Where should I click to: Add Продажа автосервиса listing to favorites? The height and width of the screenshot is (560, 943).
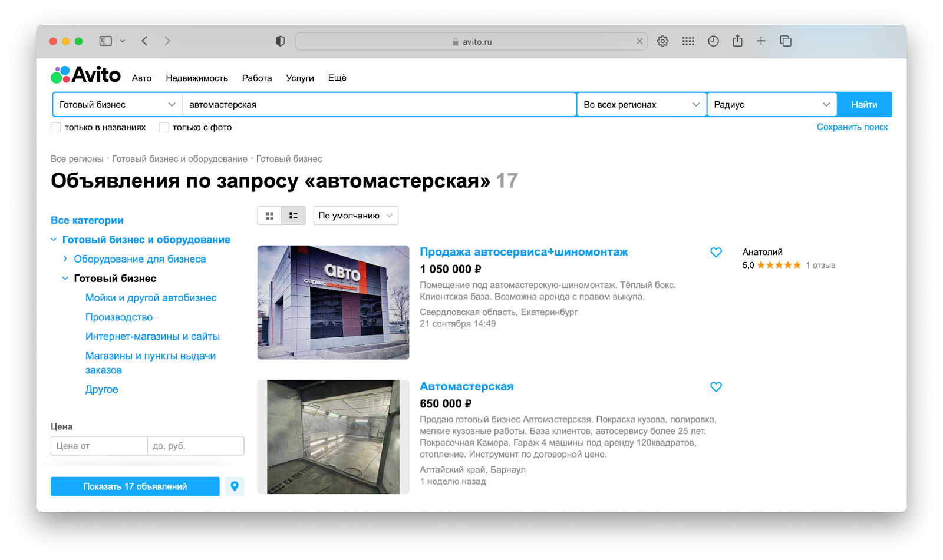tap(716, 253)
